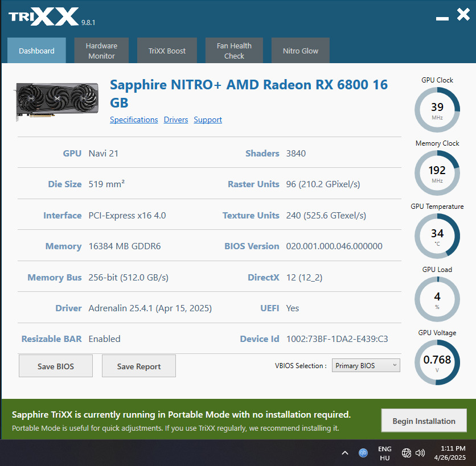Click the Portable Mode notice headline
This screenshot has width=476, height=466.
click(181, 414)
